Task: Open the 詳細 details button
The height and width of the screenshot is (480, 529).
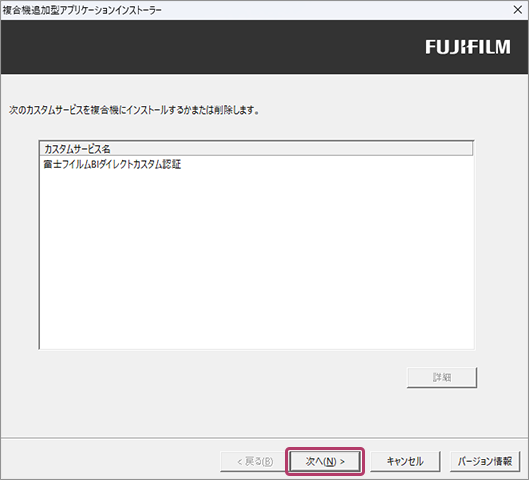Action: pos(442,377)
